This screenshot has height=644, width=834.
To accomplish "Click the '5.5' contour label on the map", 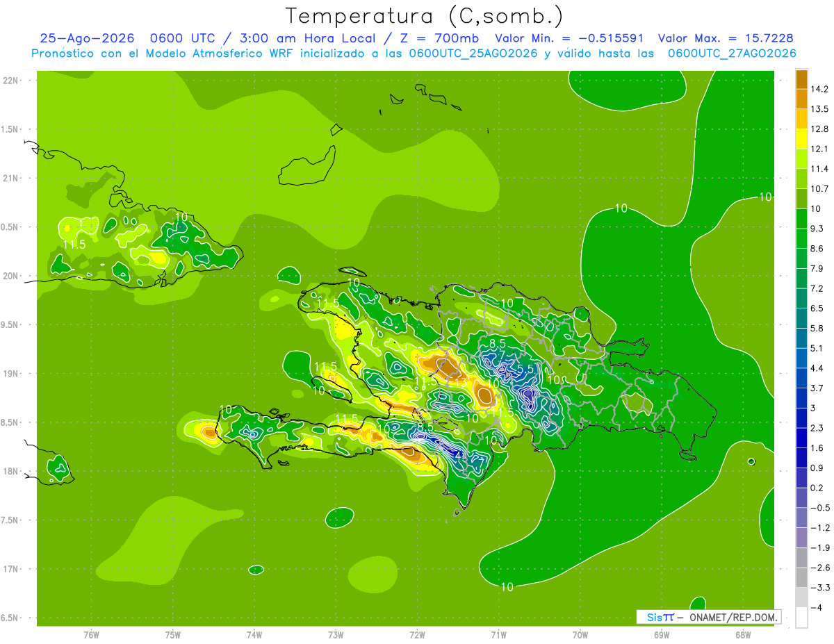I will click(x=526, y=369).
